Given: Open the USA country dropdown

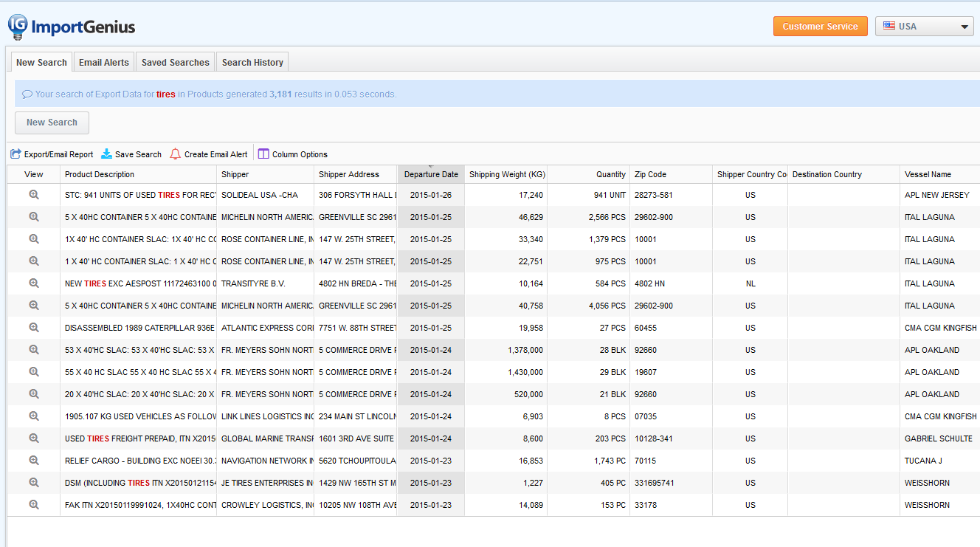Looking at the screenshot, I should click(x=924, y=27).
